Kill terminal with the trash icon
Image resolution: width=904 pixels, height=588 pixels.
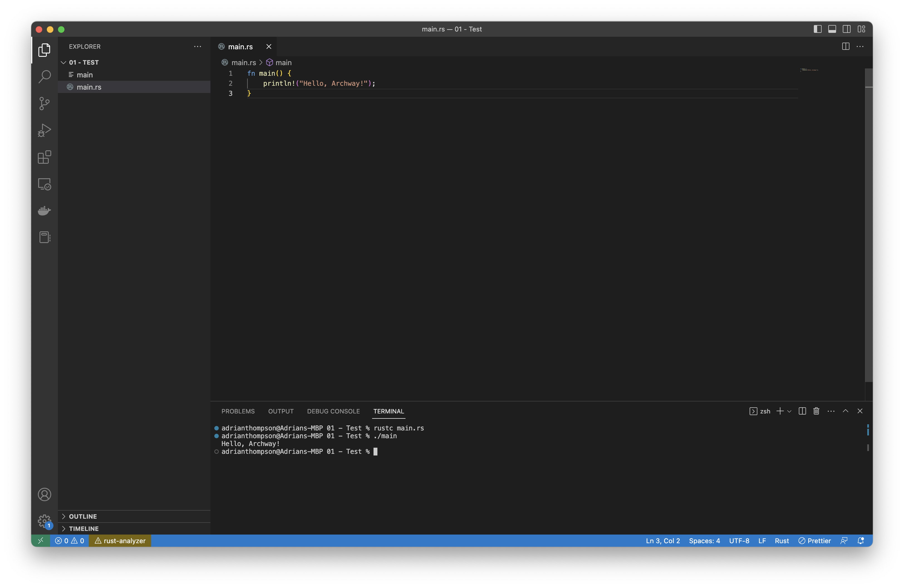pos(816,411)
